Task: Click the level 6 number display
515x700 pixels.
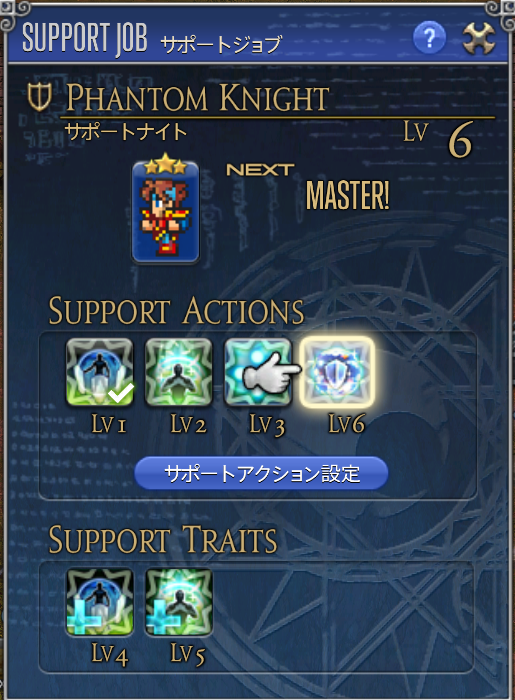Action: tap(460, 140)
